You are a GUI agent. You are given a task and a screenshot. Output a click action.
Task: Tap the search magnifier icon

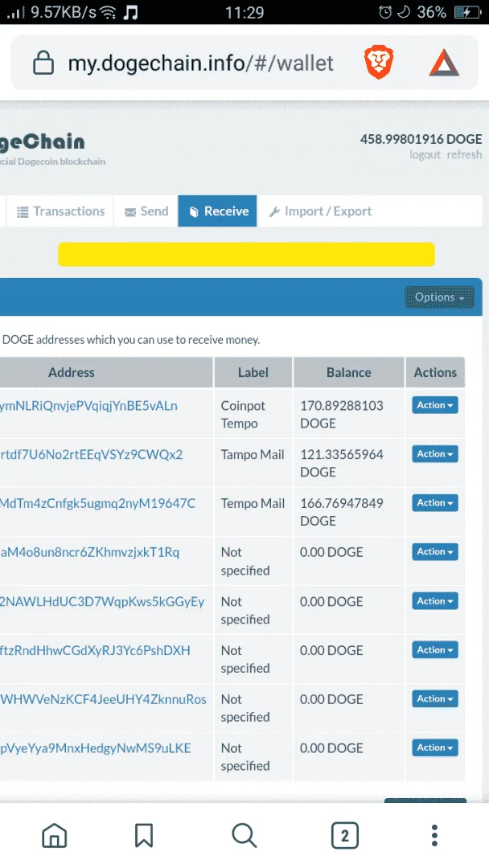[x=244, y=835]
